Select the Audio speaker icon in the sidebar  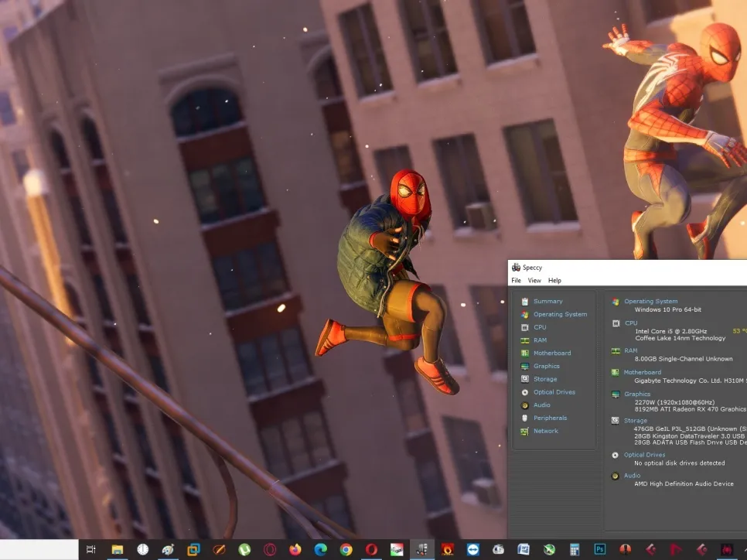(x=525, y=405)
